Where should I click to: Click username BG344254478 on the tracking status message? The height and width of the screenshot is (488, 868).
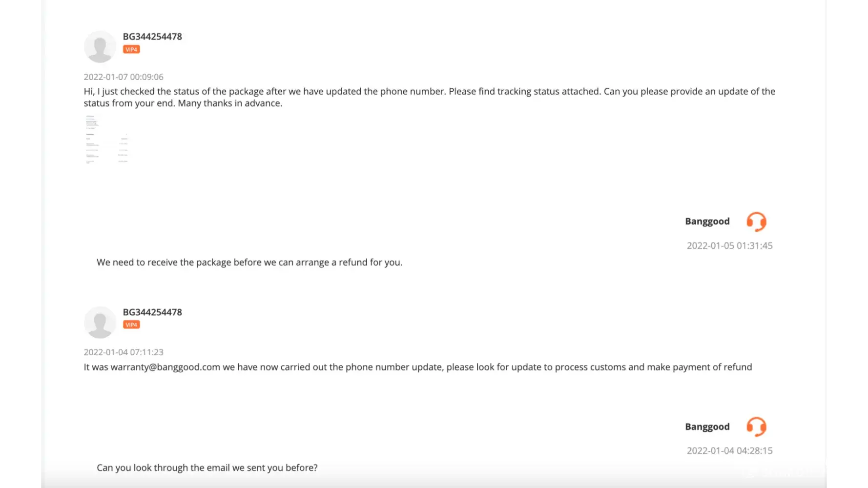tap(152, 37)
